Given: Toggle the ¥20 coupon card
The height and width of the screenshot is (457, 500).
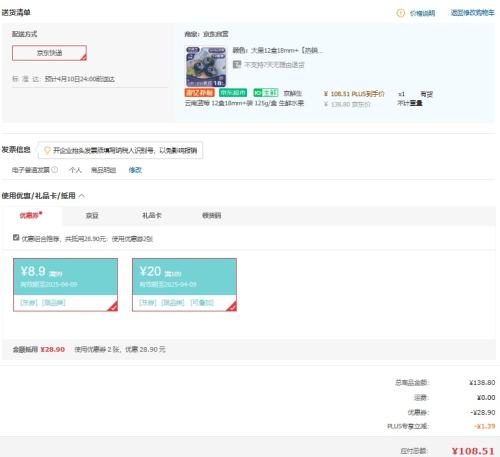Looking at the screenshot, I should pyautogui.click(x=184, y=285).
